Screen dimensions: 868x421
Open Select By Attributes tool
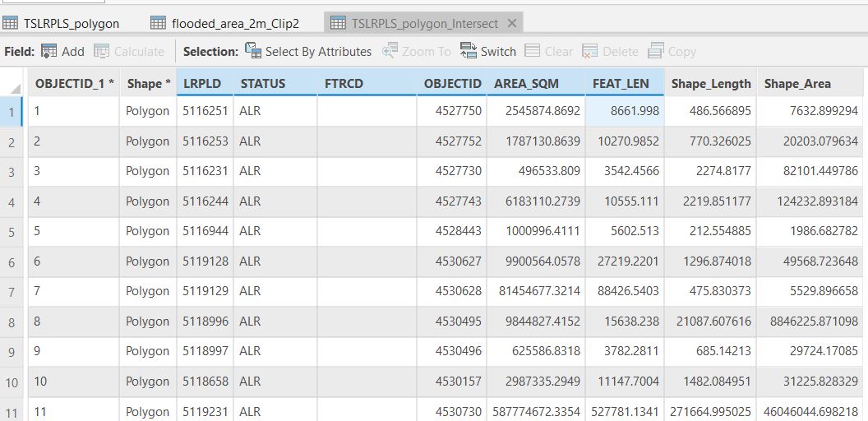tap(252, 51)
